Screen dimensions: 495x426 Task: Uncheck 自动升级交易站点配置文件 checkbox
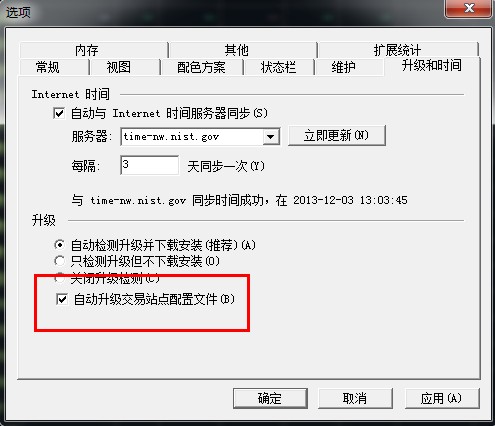62,299
